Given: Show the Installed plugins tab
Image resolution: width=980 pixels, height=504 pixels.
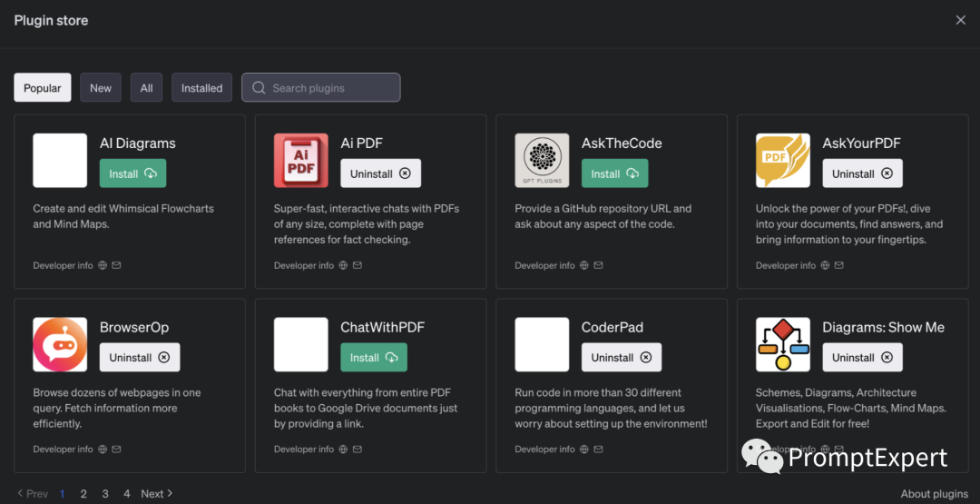Looking at the screenshot, I should 201,87.
